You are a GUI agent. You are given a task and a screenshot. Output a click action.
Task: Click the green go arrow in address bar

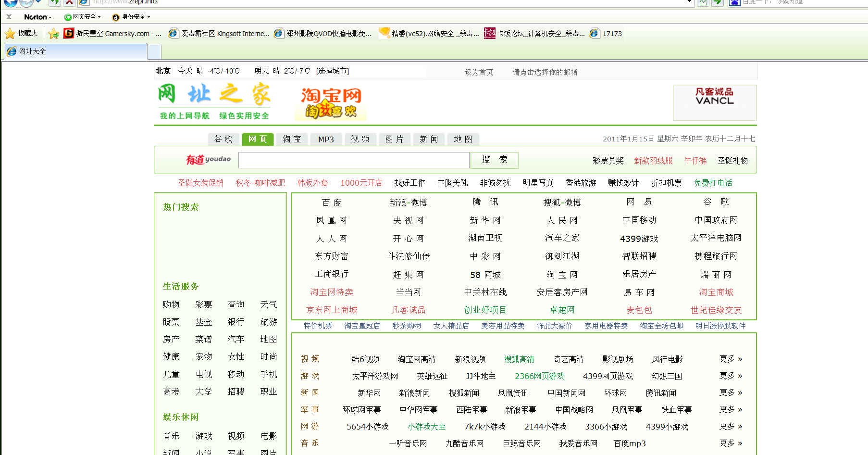pyautogui.click(x=717, y=2)
